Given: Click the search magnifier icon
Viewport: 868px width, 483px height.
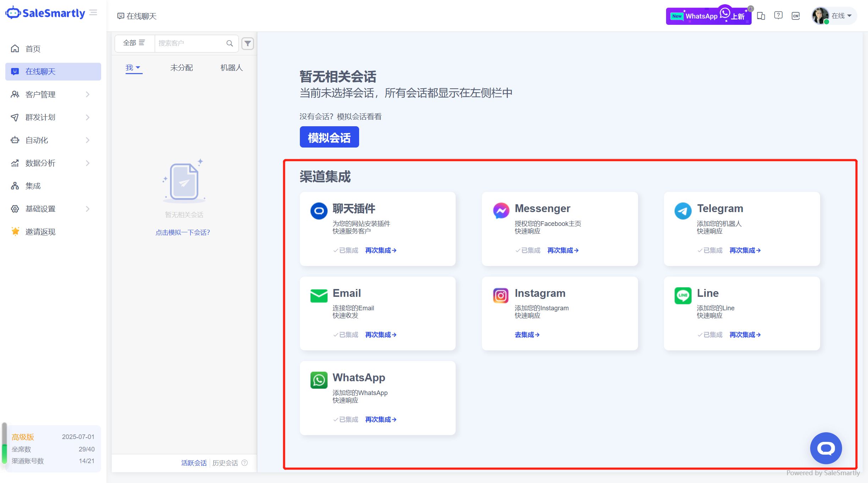Looking at the screenshot, I should [x=230, y=43].
